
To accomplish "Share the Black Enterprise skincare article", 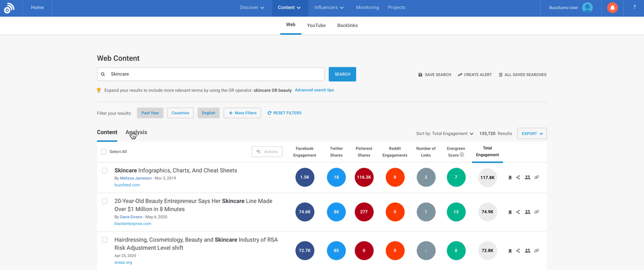I will click(518, 212).
